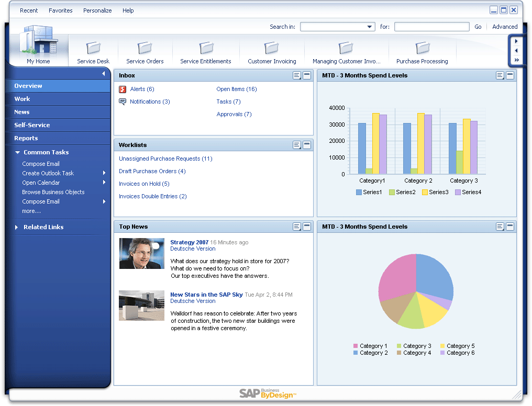This screenshot has height=406, width=532.
Task: Click the Go search button
Action: pos(478,27)
